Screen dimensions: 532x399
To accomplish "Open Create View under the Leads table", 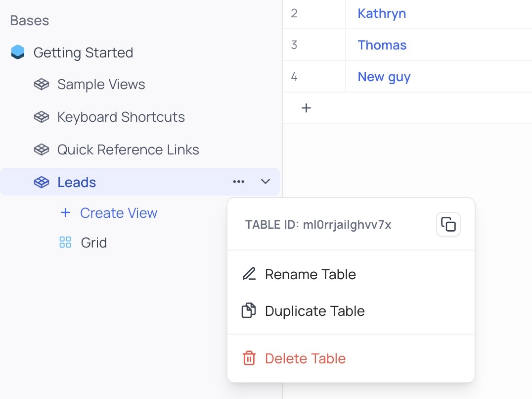I will pos(119,213).
